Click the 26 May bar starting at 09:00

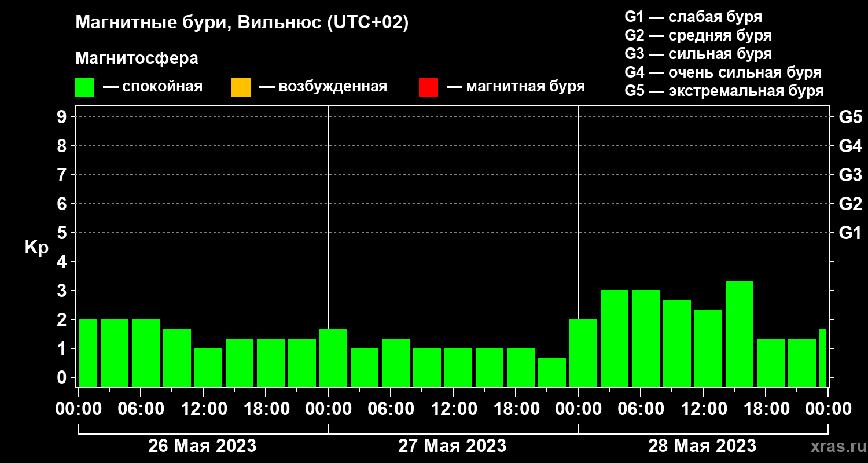[177, 358]
